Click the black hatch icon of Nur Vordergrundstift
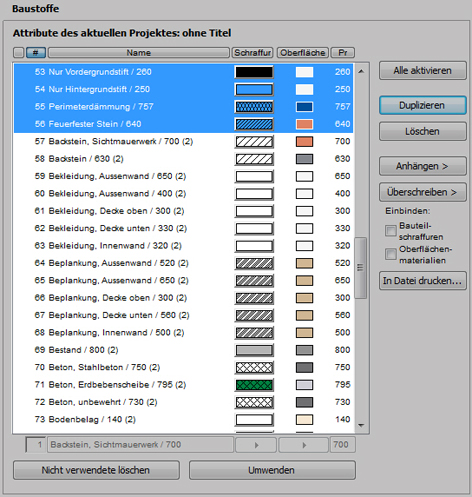472x497 pixels. click(254, 72)
